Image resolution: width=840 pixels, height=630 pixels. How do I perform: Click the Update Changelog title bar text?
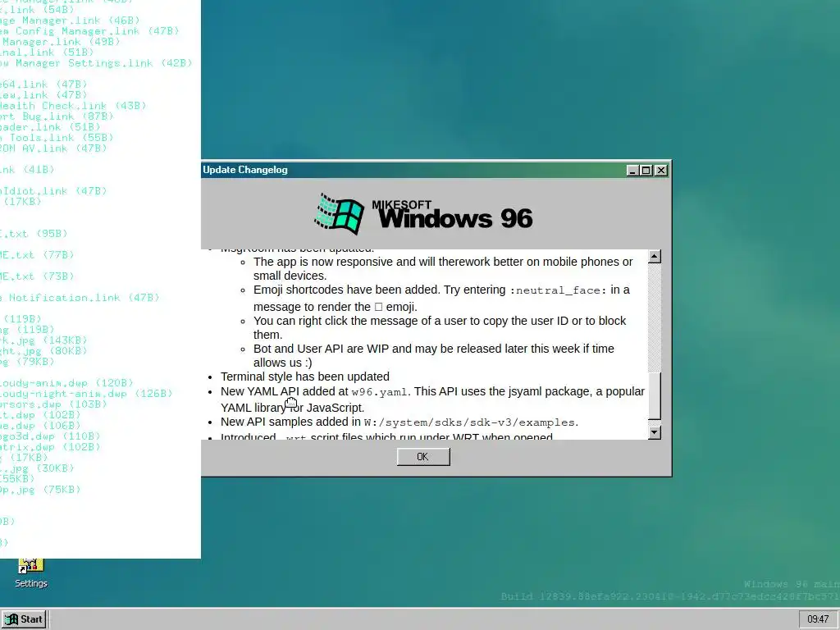[x=244, y=170]
